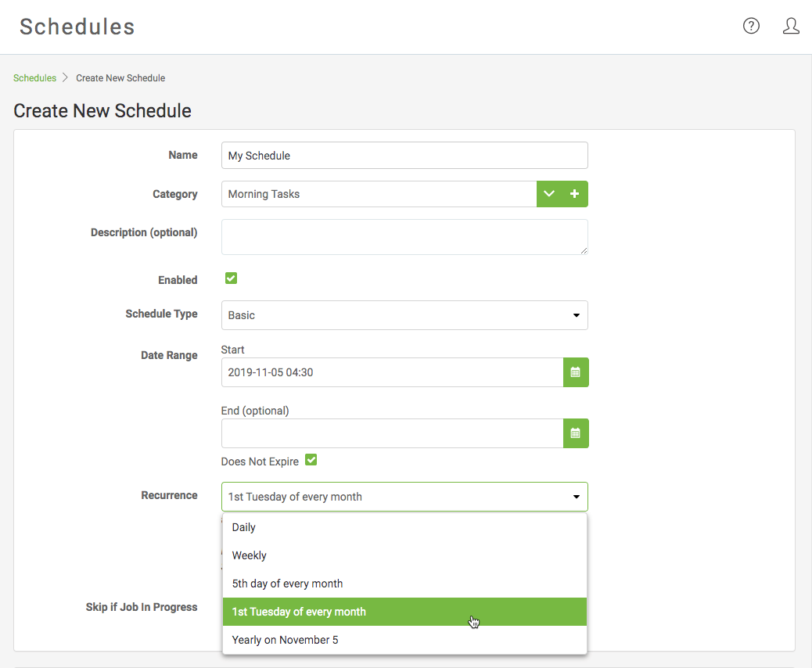Click the End date input field

pyautogui.click(x=393, y=433)
